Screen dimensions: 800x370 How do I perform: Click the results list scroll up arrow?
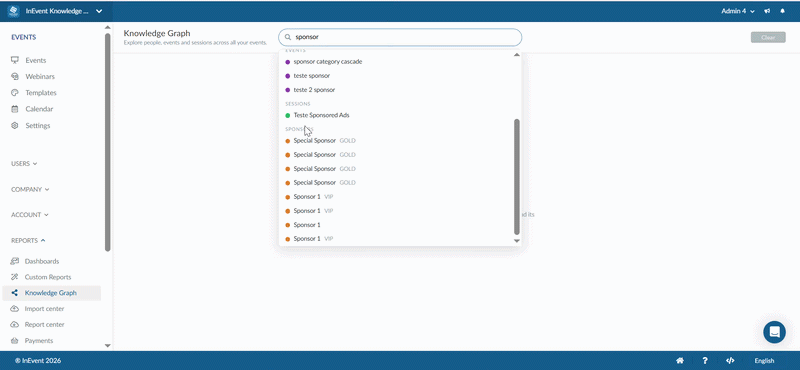(x=516, y=55)
